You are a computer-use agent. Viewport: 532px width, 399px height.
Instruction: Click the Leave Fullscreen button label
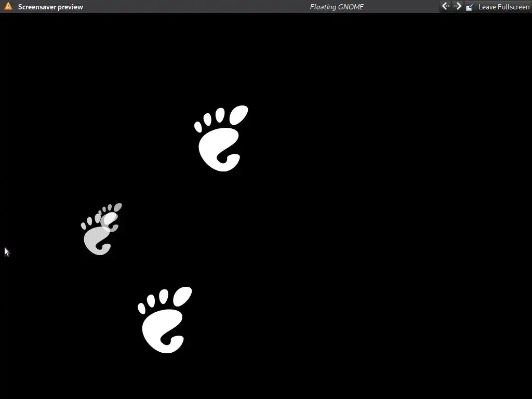click(503, 7)
